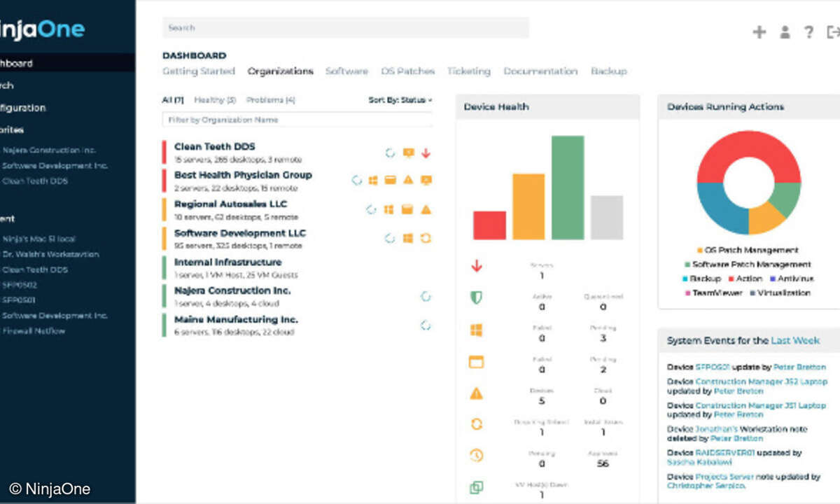This screenshot has height=504, width=840.
Task: Click the orange bar in the Device Health chart
Action: [x=528, y=206]
